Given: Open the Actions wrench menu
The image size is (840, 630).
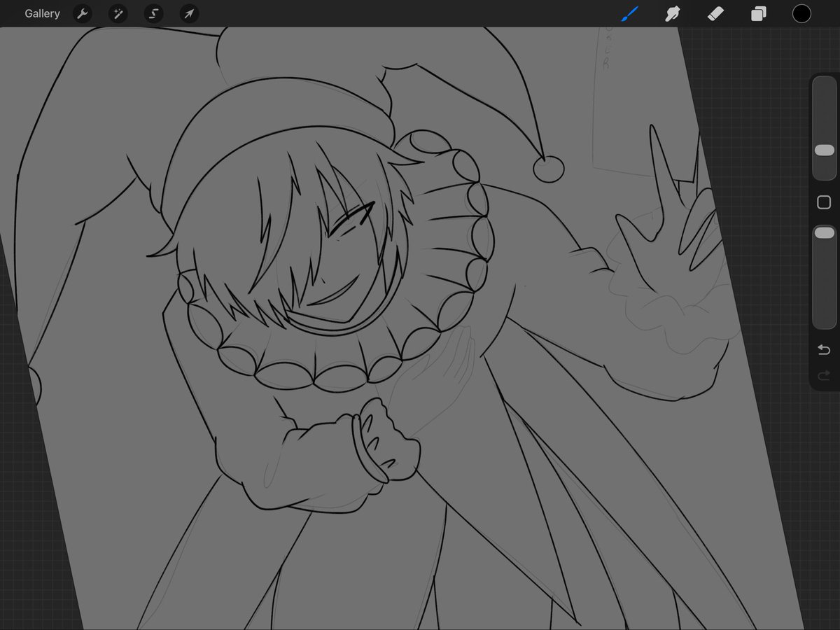Looking at the screenshot, I should pyautogui.click(x=82, y=13).
